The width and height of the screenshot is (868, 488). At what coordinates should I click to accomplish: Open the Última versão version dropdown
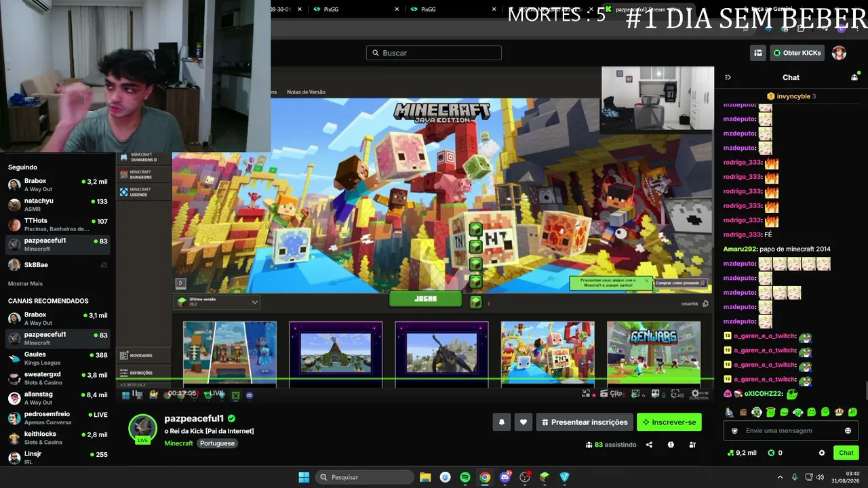[x=217, y=302]
